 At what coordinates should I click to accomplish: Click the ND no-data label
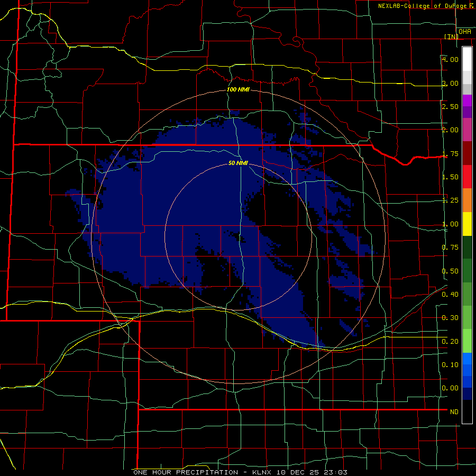(454, 412)
